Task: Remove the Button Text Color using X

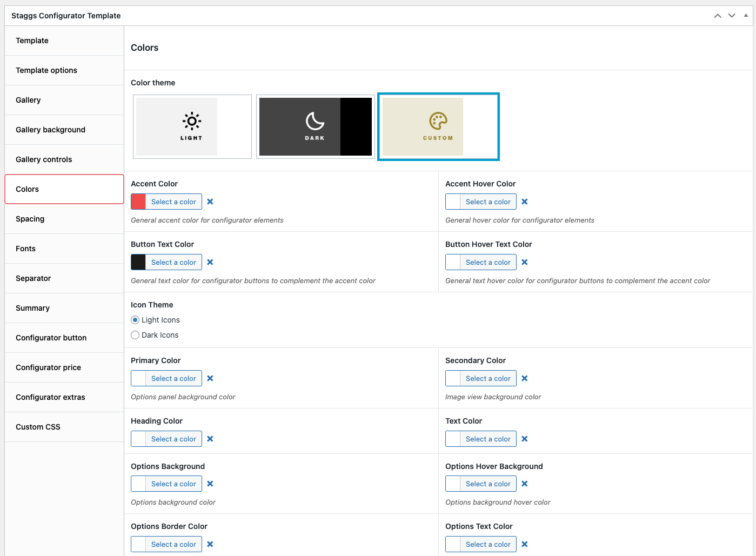Action: 210,262
